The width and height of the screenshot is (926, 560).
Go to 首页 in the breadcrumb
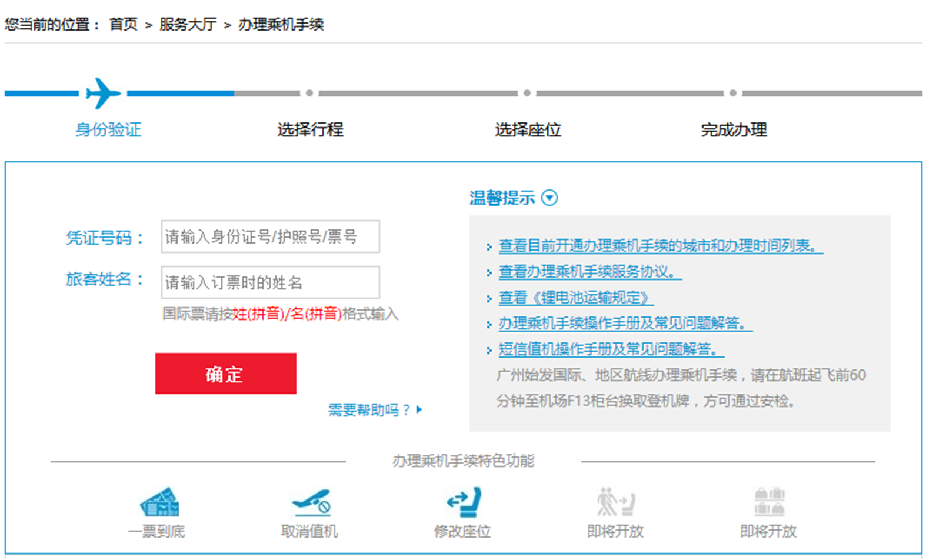click(x=123, y=25)
